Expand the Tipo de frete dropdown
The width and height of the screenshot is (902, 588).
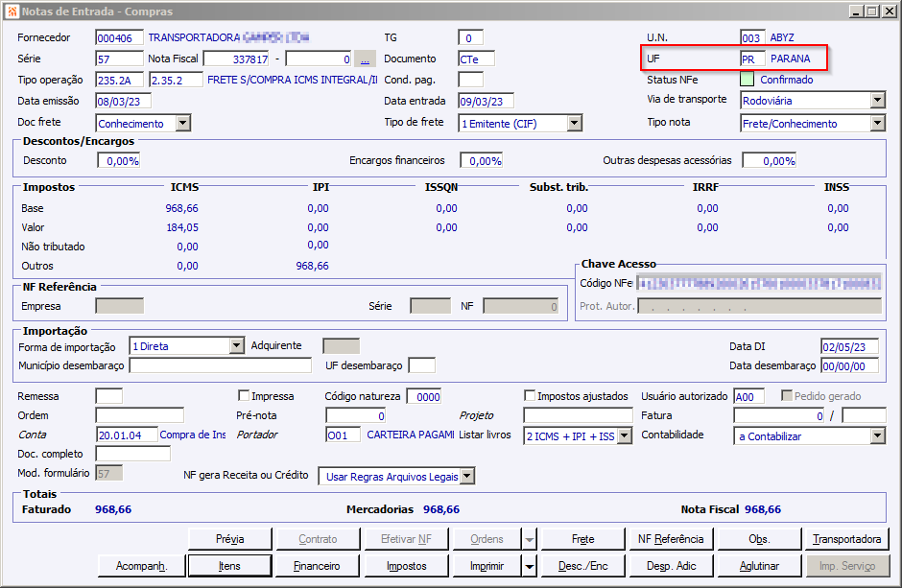pyautogui.click(x=574, y=123)
